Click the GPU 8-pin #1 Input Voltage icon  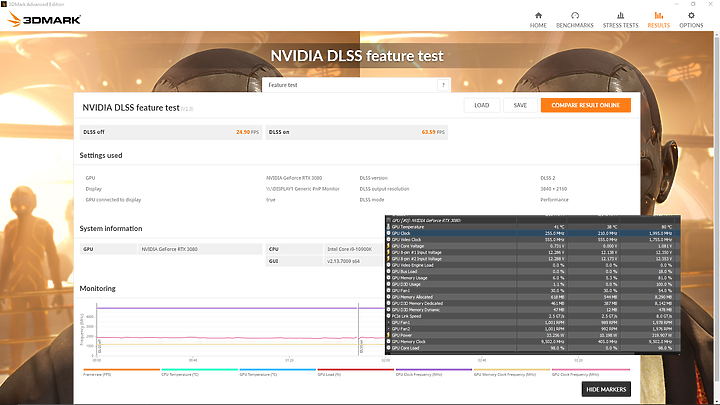coord(388,252)
